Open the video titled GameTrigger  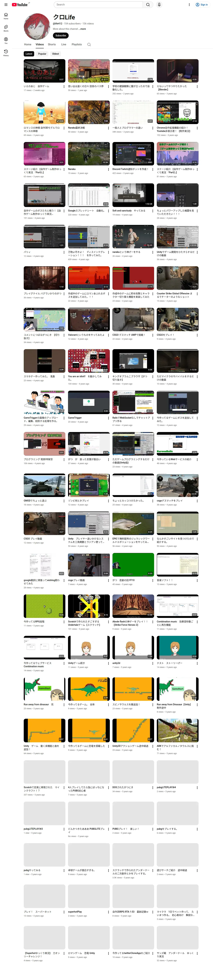(x=75, y=418)
